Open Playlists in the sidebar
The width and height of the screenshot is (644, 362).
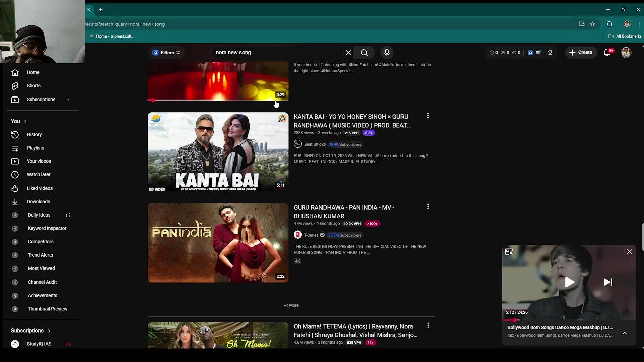(35, 148)
